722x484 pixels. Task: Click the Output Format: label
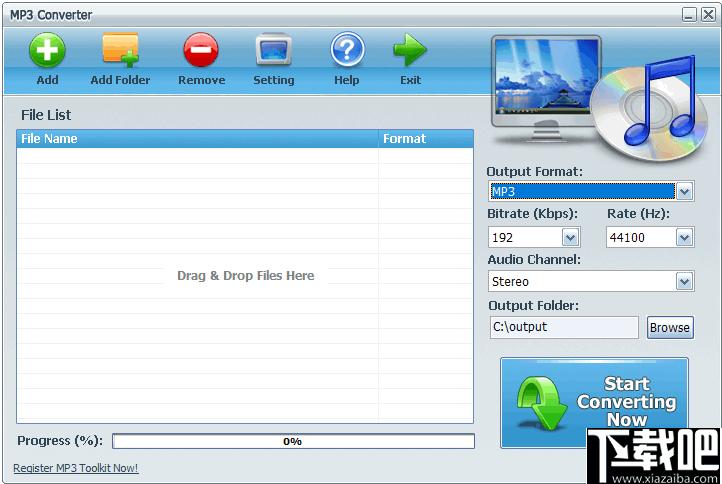pos(534,171)
